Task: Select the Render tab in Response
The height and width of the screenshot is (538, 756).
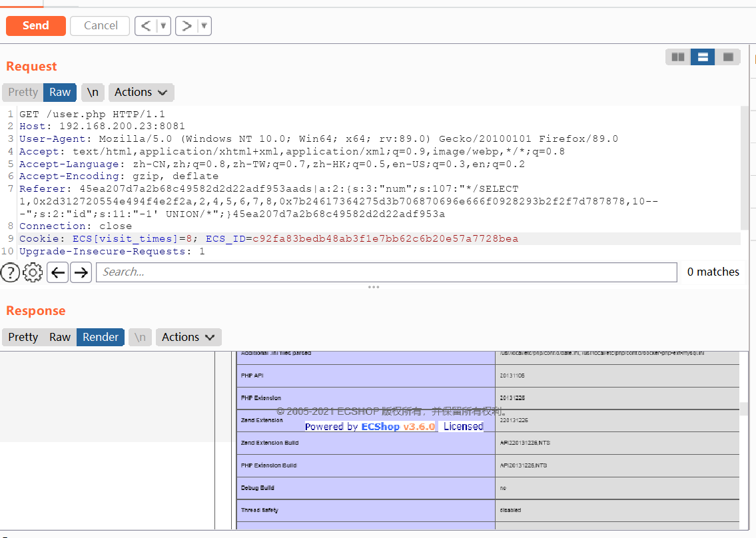Action: pos(101,337)
